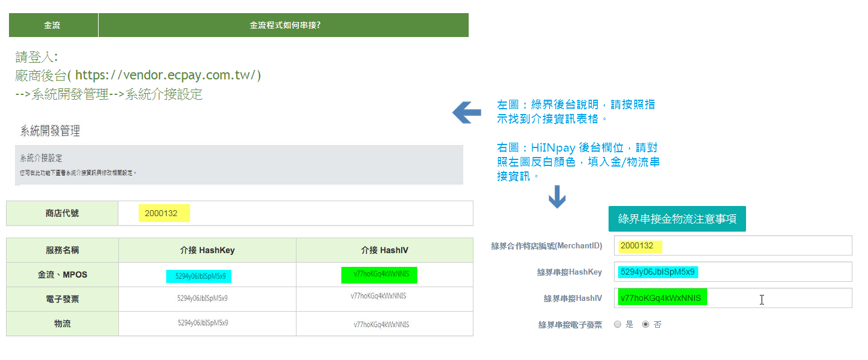Click the 電子發票 row label
Viewport: 868px width, 360px height.
tap(62, 299)
